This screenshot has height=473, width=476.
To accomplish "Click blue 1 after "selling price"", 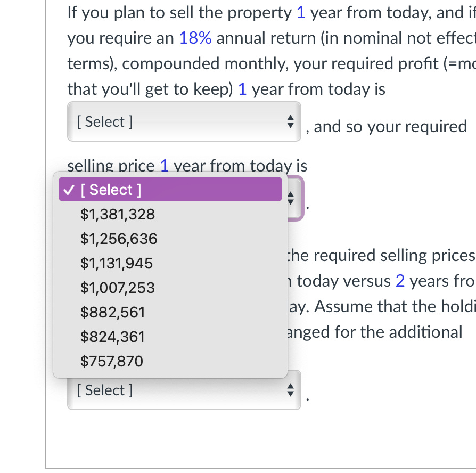I will (165, 166).
